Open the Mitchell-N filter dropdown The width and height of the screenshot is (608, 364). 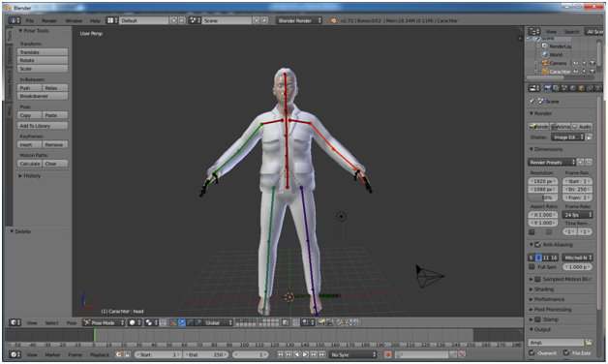click(577, 258)
